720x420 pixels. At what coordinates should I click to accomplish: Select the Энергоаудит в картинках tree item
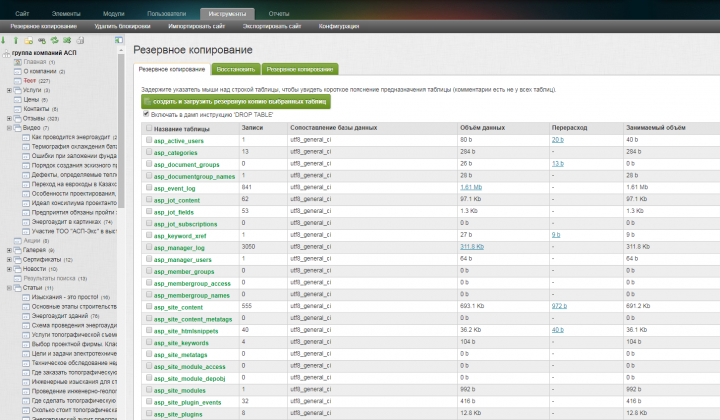66,222
